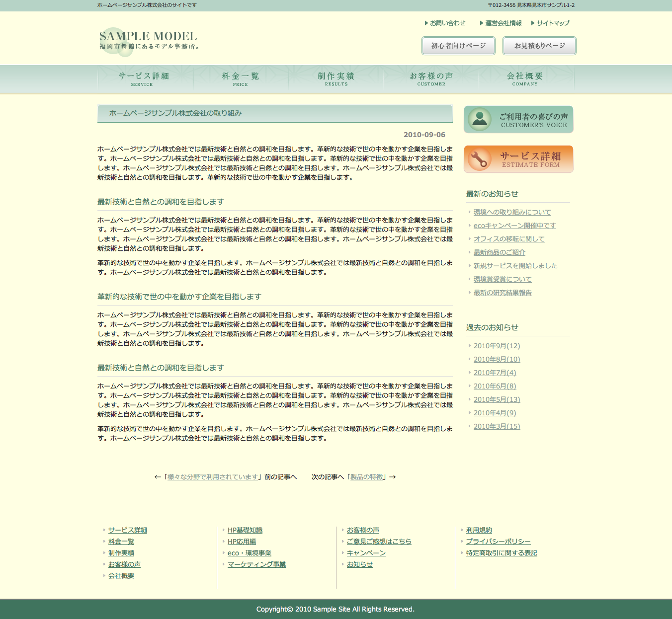The height and width of the screenshot is (619, 672).
Task: Go to the 制作実績 RESULTS menu item
Action: 336,78
